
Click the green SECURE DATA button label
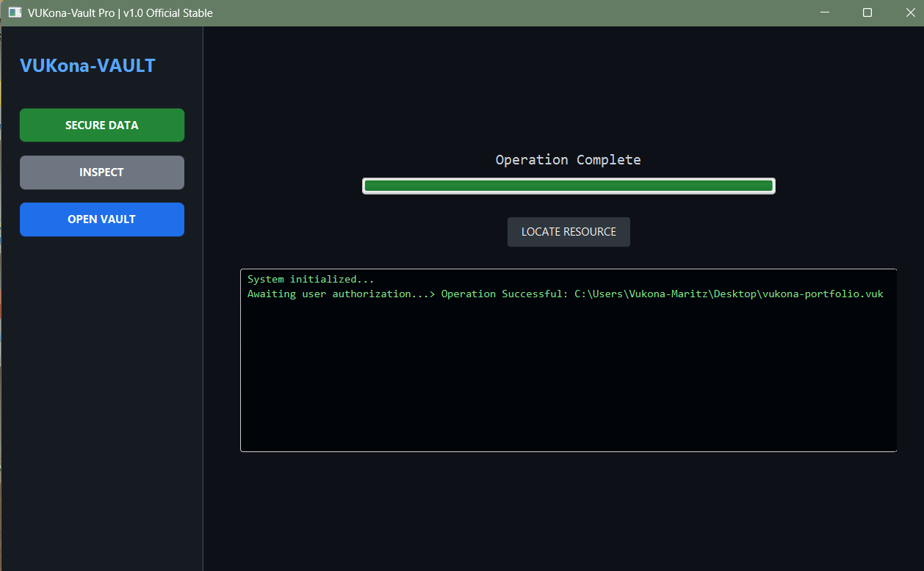click(x=101, y=125)
